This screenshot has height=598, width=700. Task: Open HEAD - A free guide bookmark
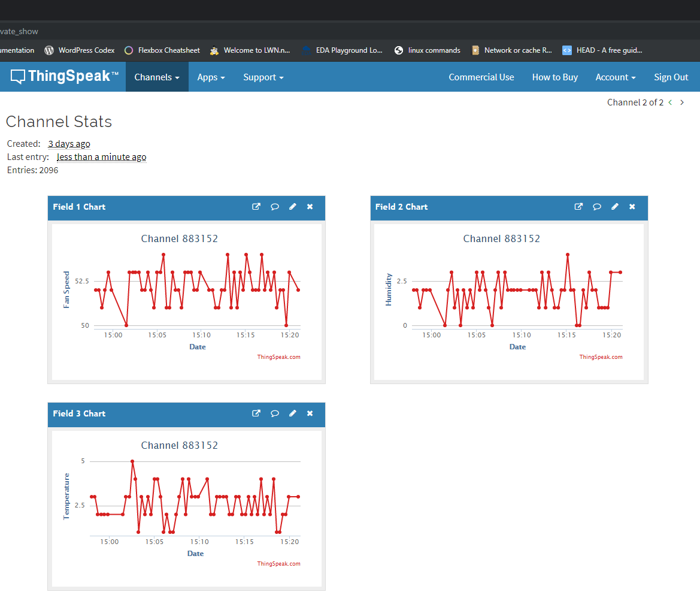(x=602, y=50)
